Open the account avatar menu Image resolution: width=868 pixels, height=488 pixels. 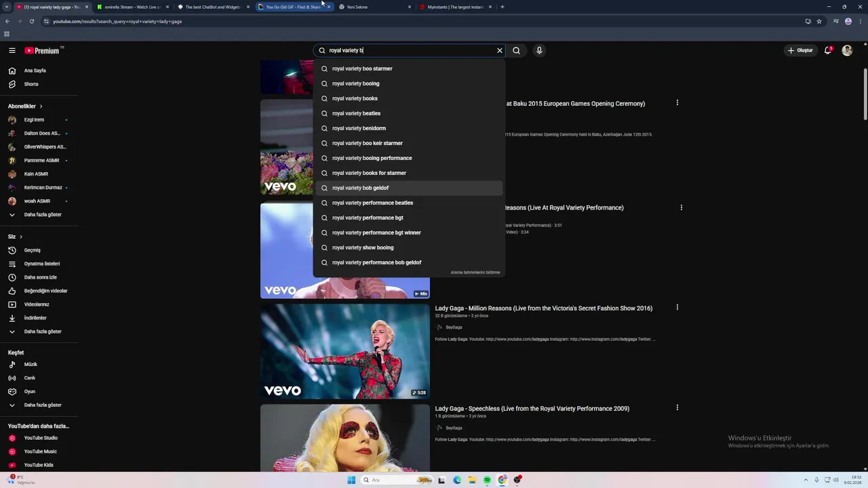tap(847, 50)
